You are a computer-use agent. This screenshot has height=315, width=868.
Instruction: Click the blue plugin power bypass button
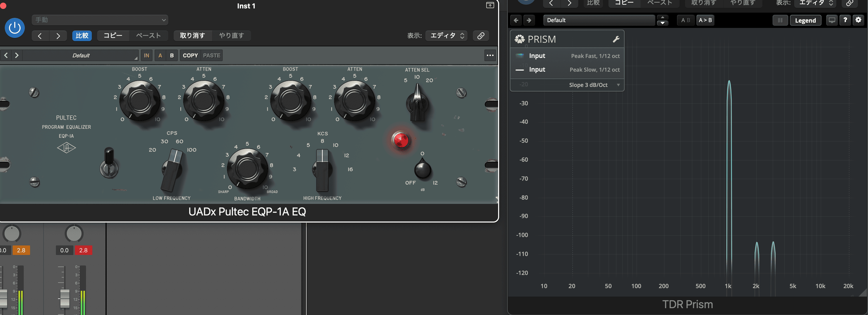pyautogui.click(x=15, y=28)
